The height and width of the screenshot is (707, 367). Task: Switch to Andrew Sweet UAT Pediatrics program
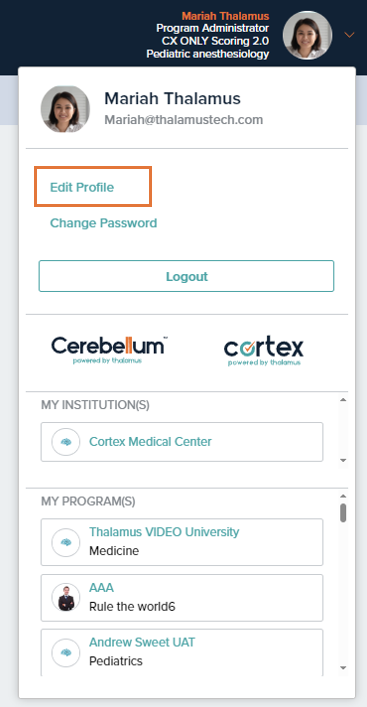pos(182,652)
